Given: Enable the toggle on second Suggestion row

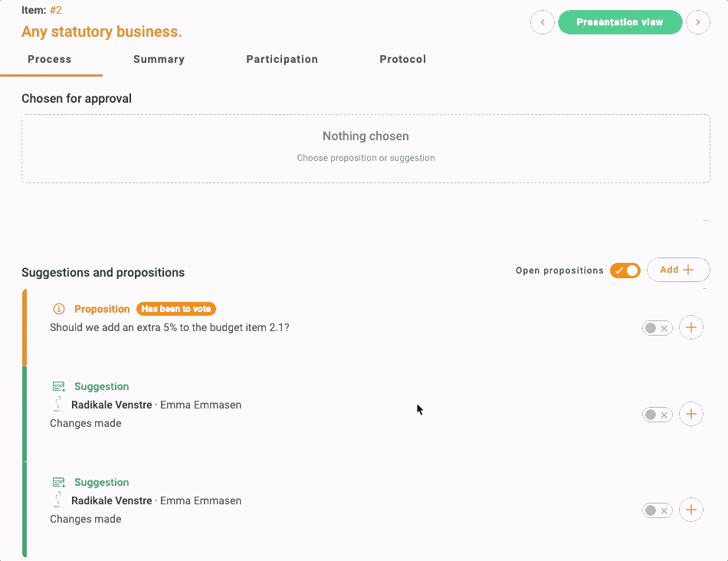Looking at the screenshot, I should click(657, 510).
